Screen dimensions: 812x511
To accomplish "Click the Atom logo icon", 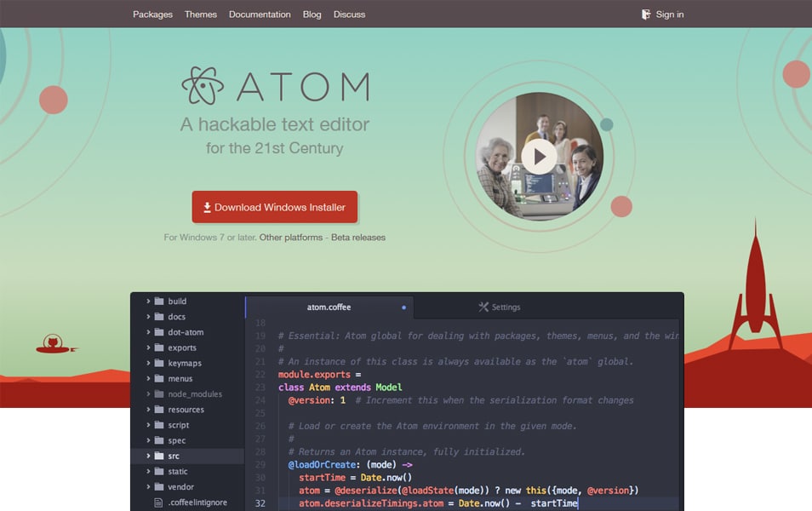I will click(203, 85).
